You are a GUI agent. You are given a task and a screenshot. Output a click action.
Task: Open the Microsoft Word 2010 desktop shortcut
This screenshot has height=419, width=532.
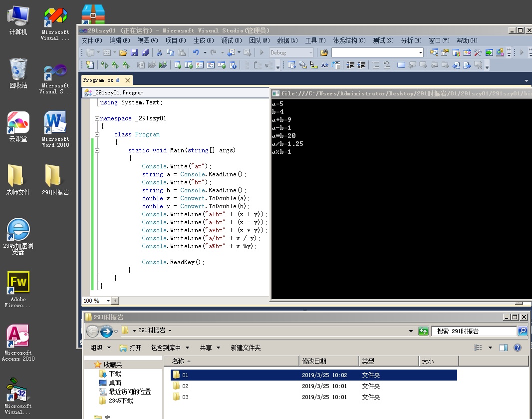[55, 129]
